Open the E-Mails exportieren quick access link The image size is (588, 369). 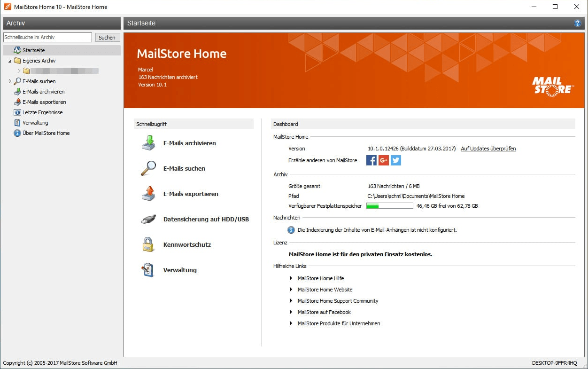pyautogui.click(x=191, y=194)
